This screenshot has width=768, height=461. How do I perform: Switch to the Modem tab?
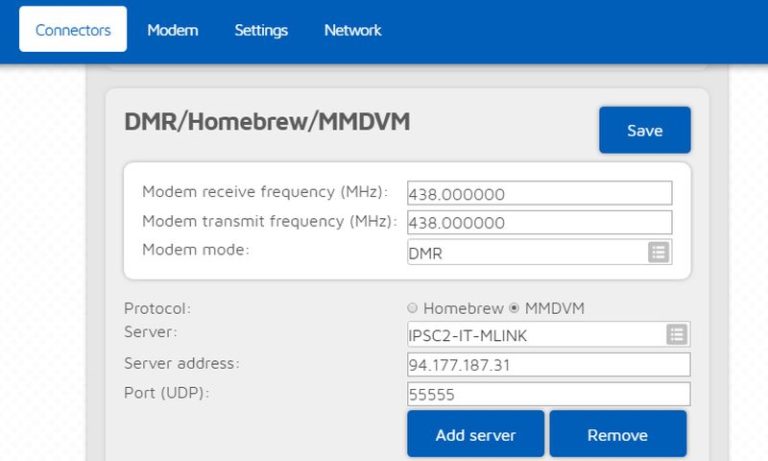coord(172,30)
